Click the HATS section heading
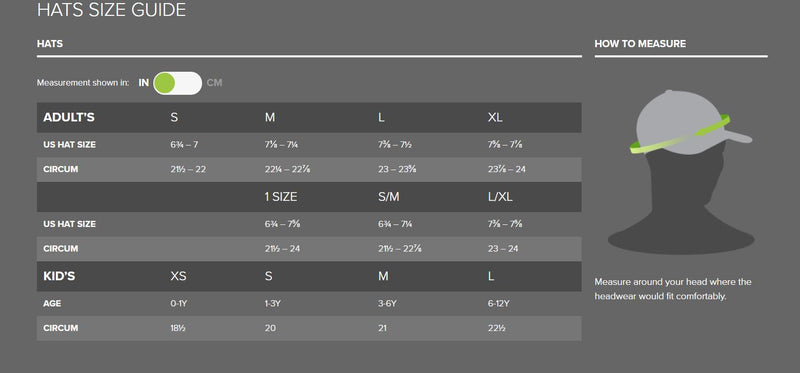 click(50, 44)
